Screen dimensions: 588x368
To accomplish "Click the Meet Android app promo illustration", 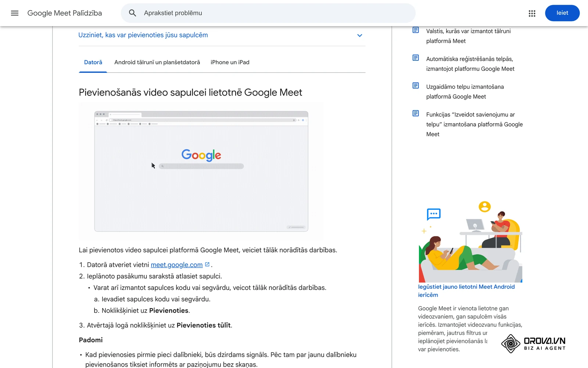I will pyautogui.click(x=470, y=241).
